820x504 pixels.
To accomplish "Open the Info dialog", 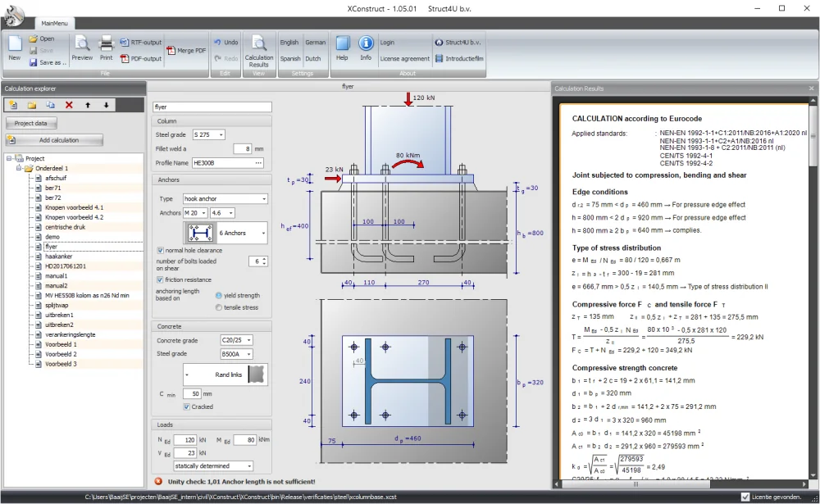I will coord(366,48).
